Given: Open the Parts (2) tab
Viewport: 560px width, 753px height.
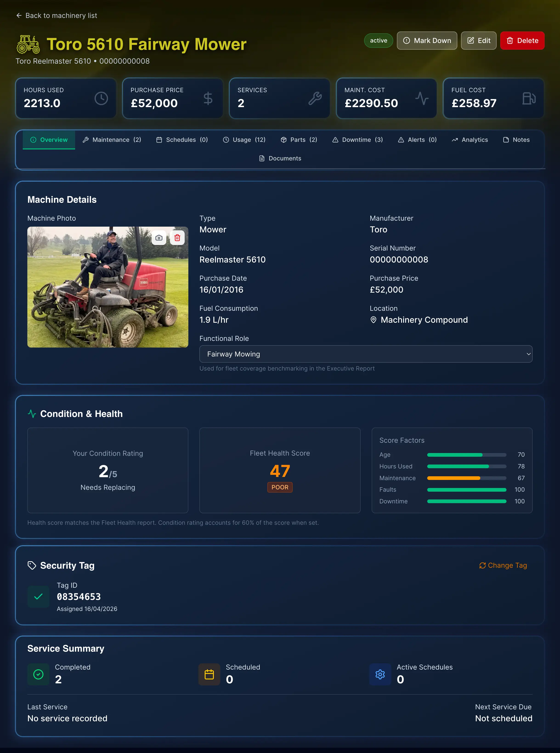Looking at the screenshot, I should tap(299, 140).
